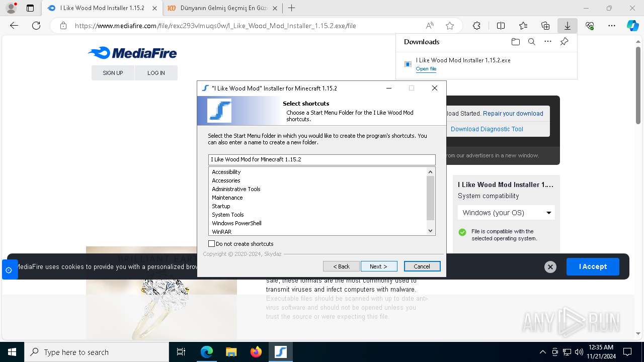This screenshot has height=362, width=644.
Task: Select the installer icon on taskbar
Action: (x=280, y=352)
